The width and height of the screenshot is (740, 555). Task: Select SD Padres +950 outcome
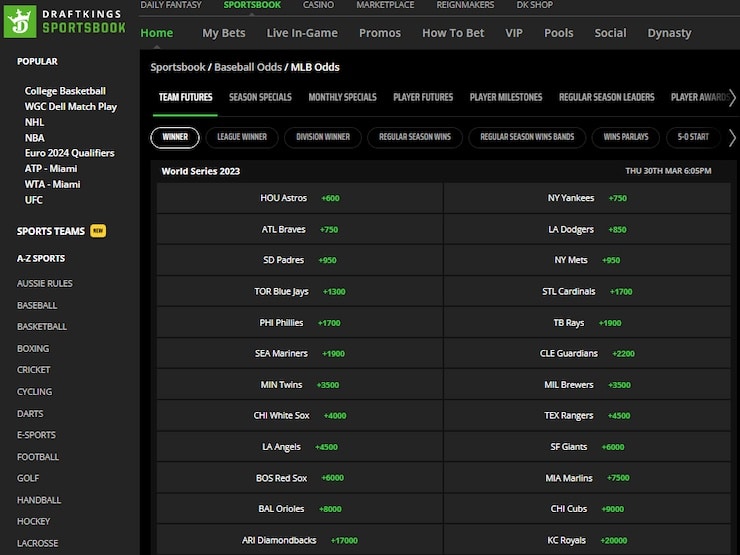[x=300, y=260]
